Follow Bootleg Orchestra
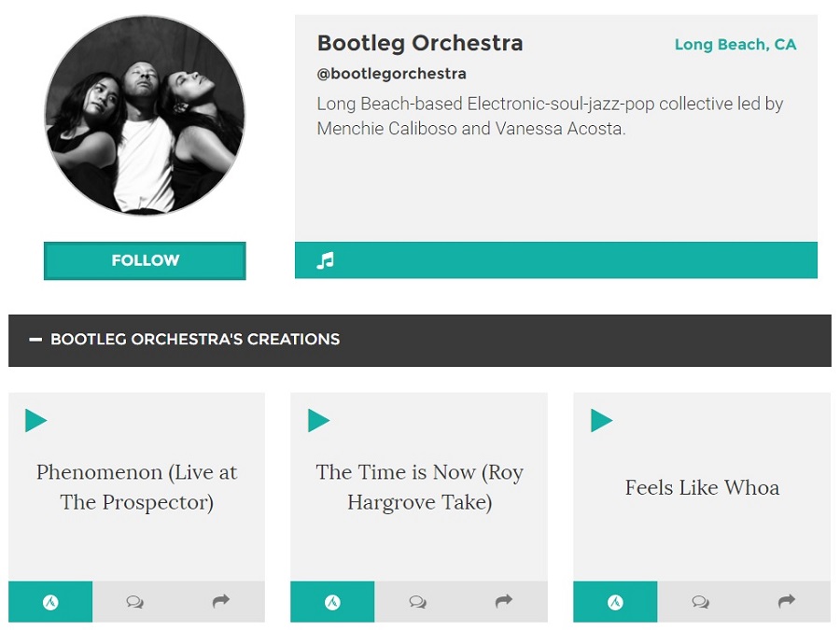 [145, 261]
